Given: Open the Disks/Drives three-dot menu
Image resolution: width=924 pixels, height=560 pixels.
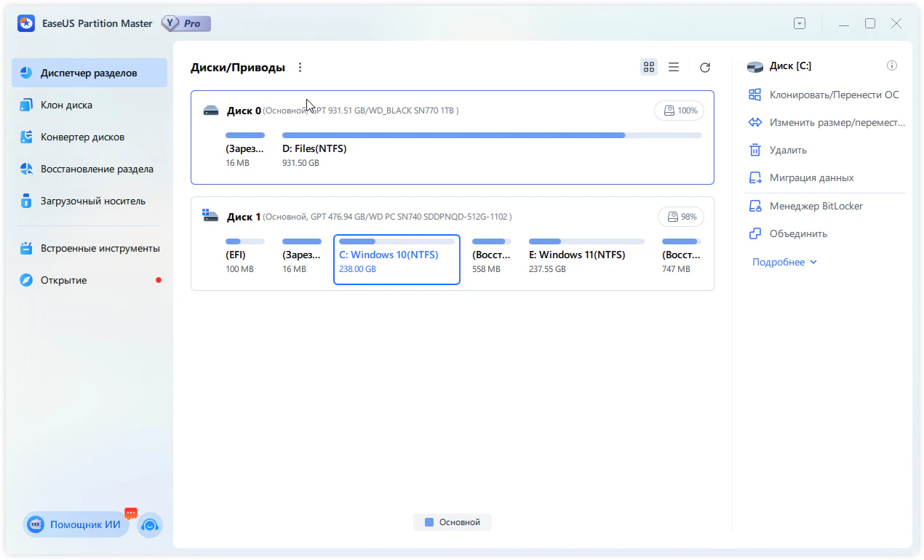Looking at the screenshot, I should (300, 68).
